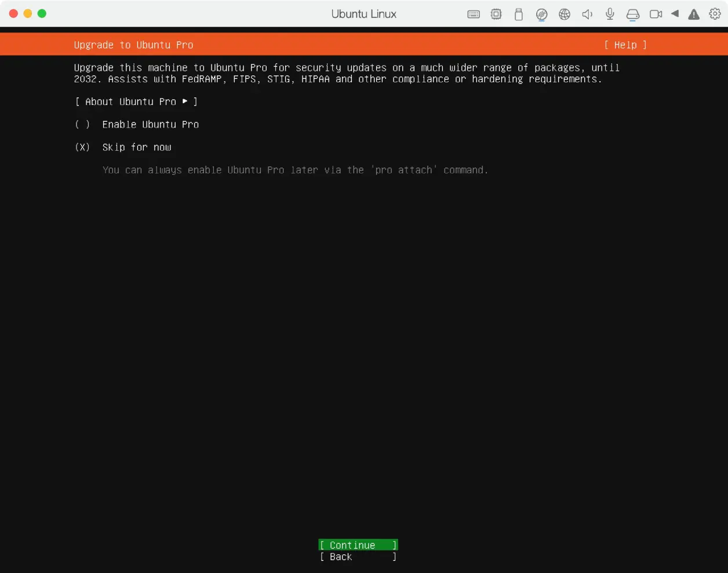Image resolution: width=728 pixels, height=573 pixels.
Task: Click the Ubuntu Linux window title
Action: (364, 14)
